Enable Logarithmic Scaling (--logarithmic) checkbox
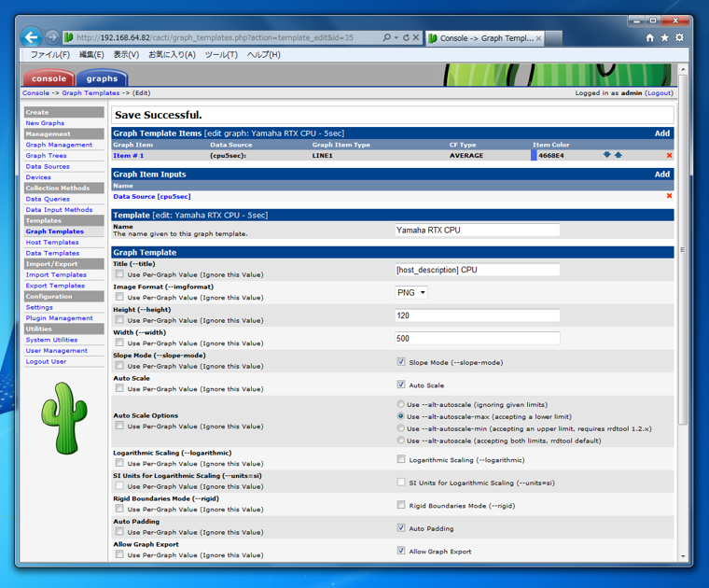The image size is (709, 588). pyautogui.click(x=401, y=459)
